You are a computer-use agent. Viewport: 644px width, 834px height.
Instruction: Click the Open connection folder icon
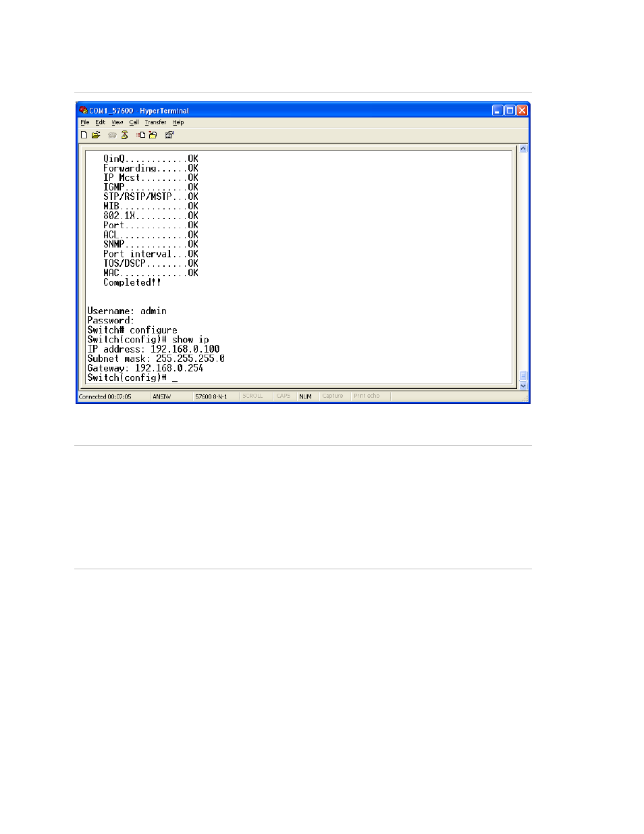pyautogui.click(x=96, y=135)
